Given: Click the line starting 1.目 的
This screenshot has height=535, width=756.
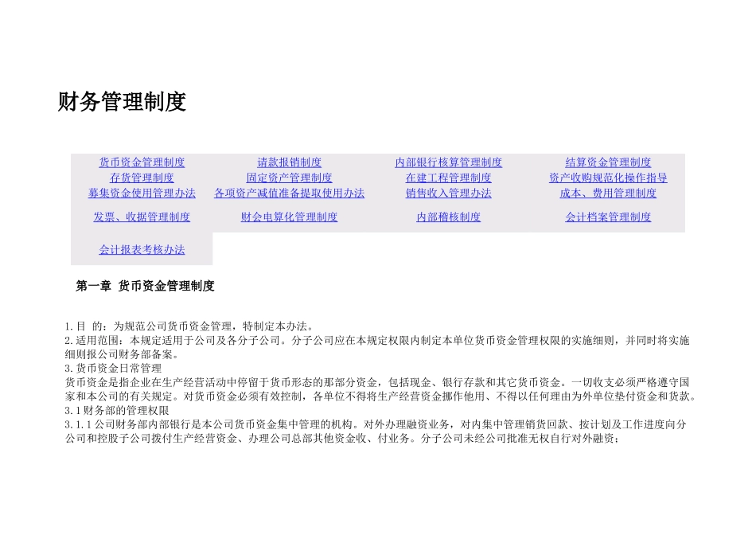Looking at the screenshot, I should coord(190,326).
